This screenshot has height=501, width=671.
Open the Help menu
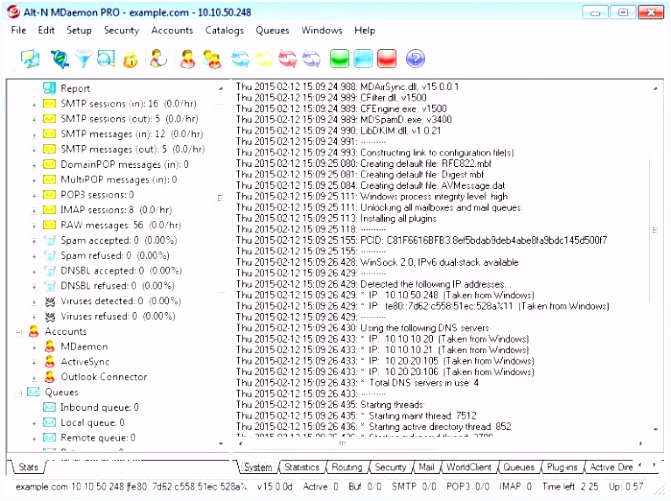point(365,30)
